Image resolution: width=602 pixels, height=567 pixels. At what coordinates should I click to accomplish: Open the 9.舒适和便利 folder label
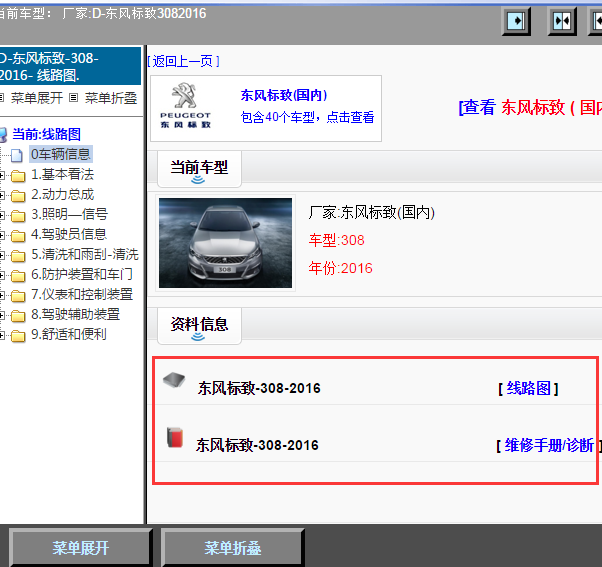69,334
